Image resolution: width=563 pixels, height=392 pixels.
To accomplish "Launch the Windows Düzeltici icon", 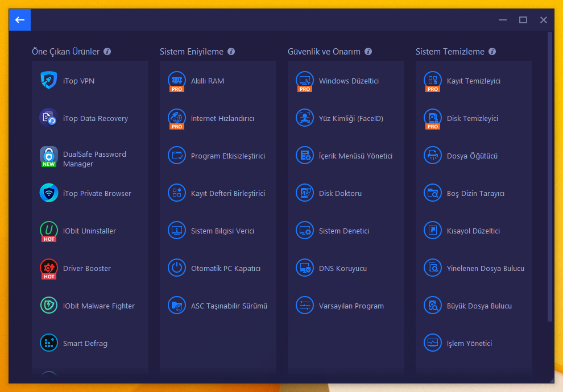I will [x=304, y=81].
